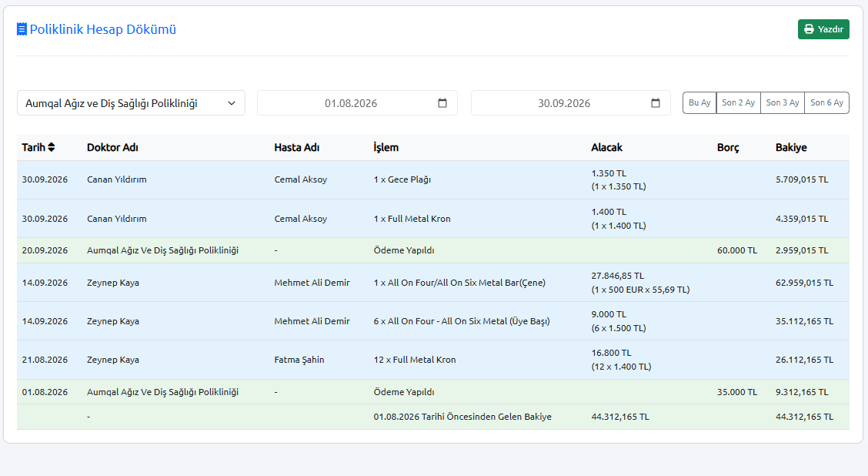Click the 9.000 TL amount

point(609,314)
